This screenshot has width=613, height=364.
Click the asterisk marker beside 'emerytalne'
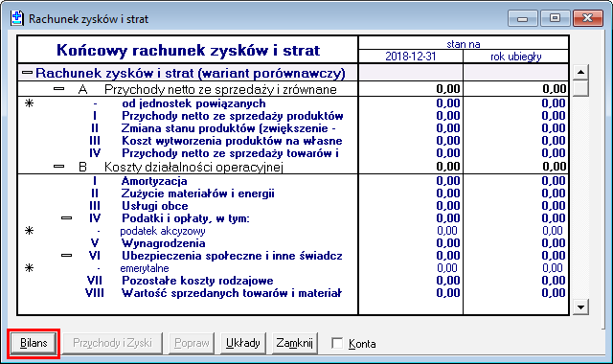(x=30, y=268)
